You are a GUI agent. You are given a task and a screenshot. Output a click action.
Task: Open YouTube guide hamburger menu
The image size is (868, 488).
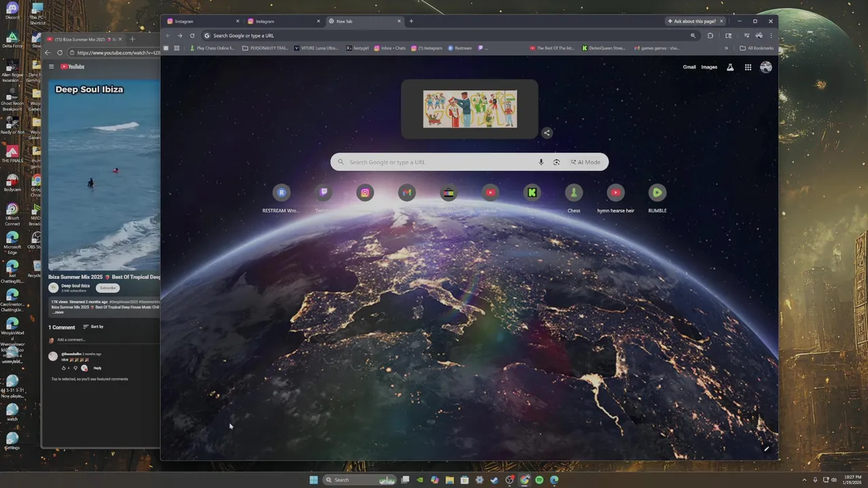[51, 66]
